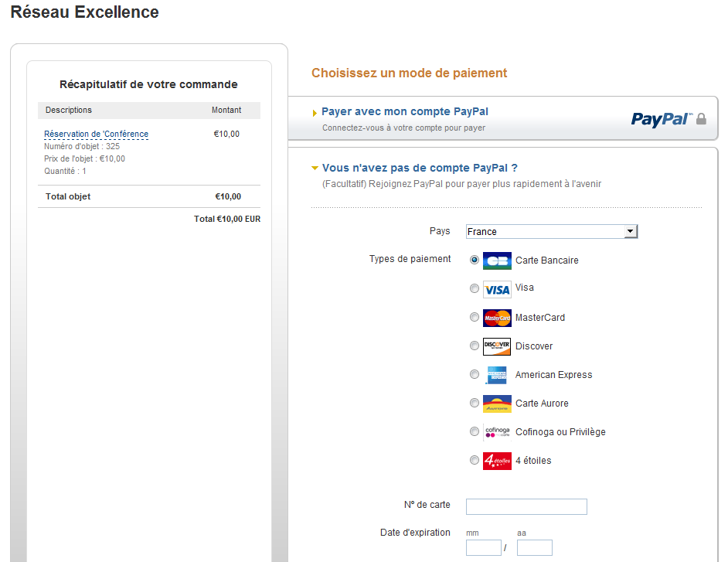
Task: Click the Choisissez un mode de paiement heading
Action: pyautogui.click(x=409, y=73)
